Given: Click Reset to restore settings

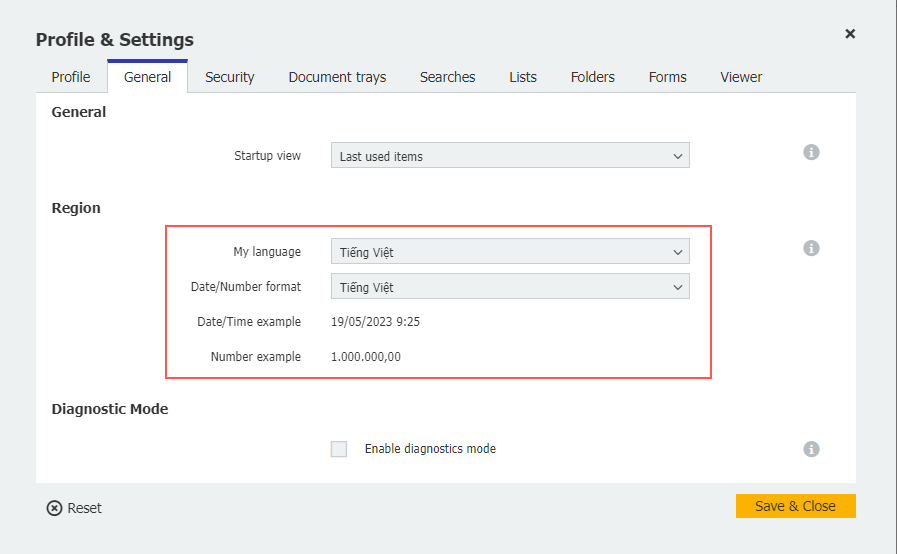Looking at the screenshot, I should (x=74, y=508).
